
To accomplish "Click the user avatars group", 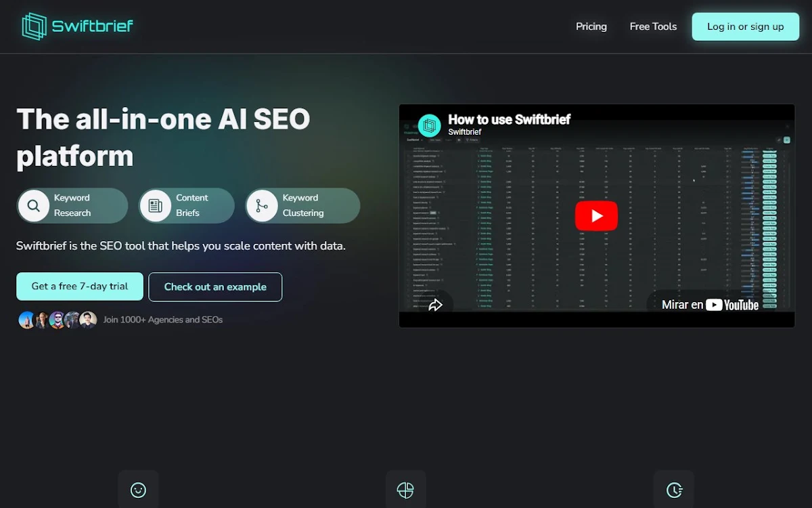I will 58,320.
